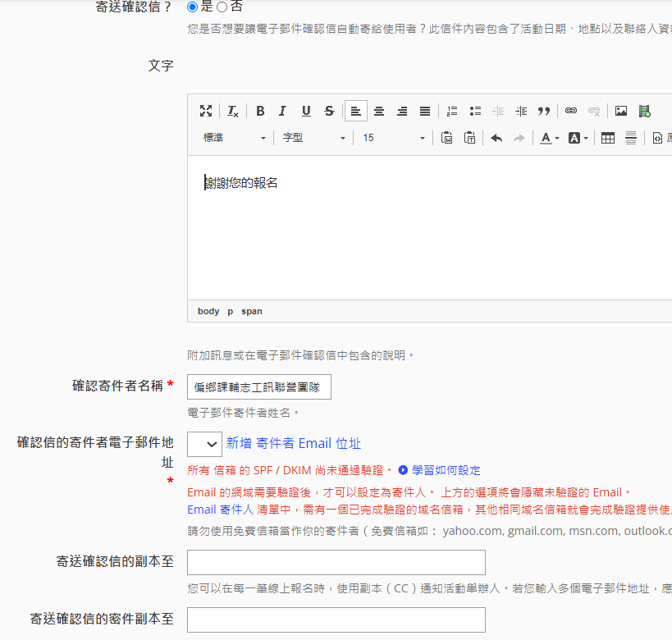This screenshot has height=640, width=672.
Task: Select span in the element path
Action: [x=252, y=311]
